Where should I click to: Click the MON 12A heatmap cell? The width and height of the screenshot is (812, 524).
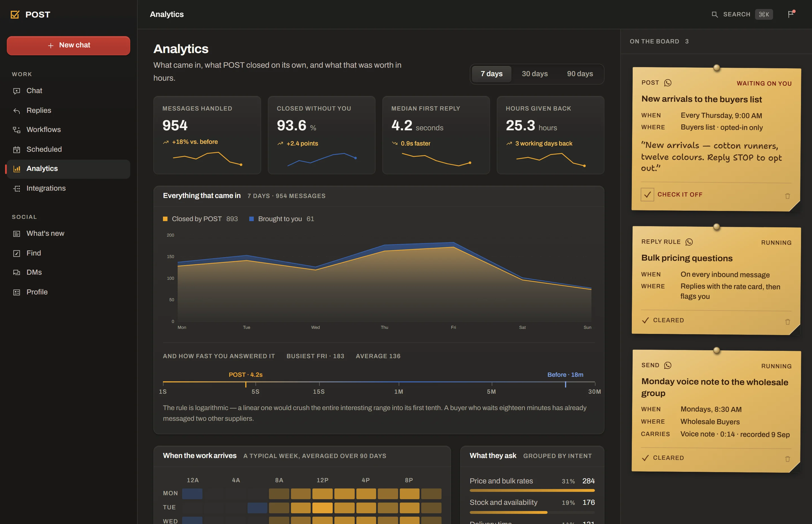click(x=192, y=494)
